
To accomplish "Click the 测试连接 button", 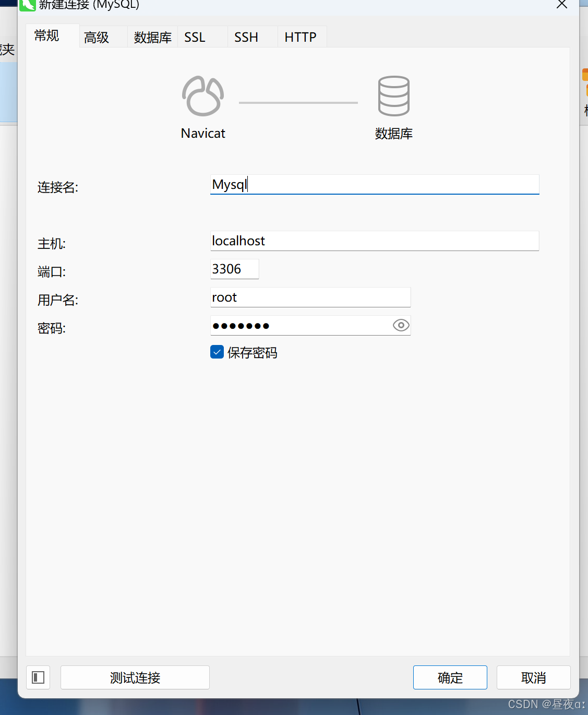I will tap(135, 677).
